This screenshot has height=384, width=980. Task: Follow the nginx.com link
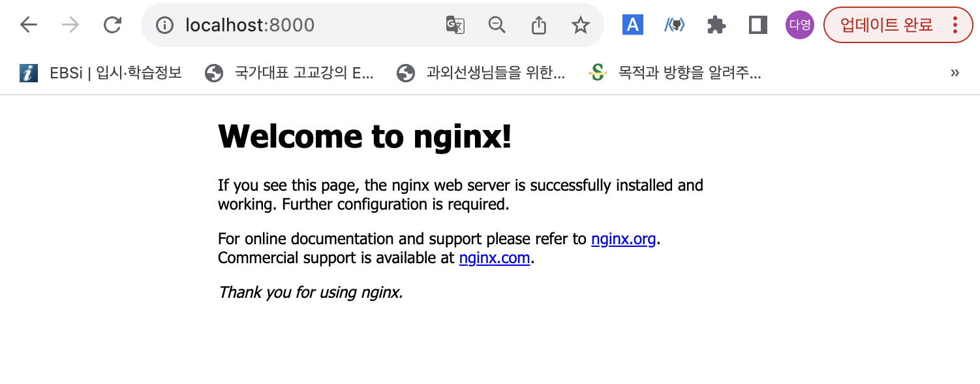point(495,258)
